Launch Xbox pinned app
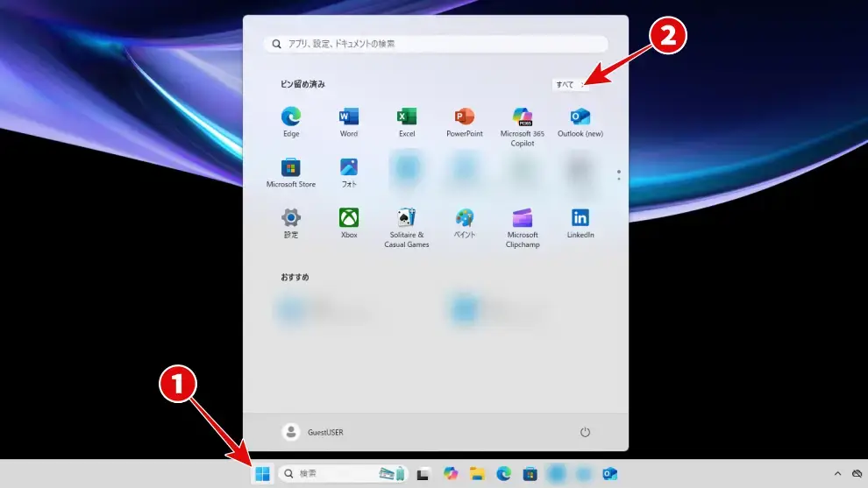The height and width of the screenshot is (488, 868). point(349,223)
